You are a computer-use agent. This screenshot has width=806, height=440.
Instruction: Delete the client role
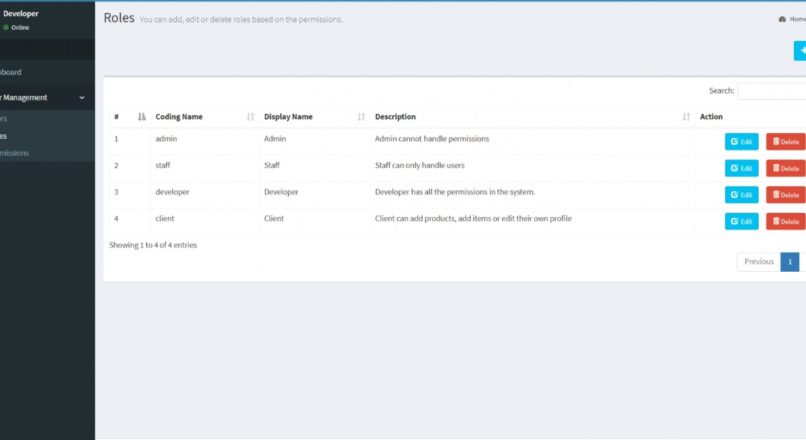[x=785, y=221]
